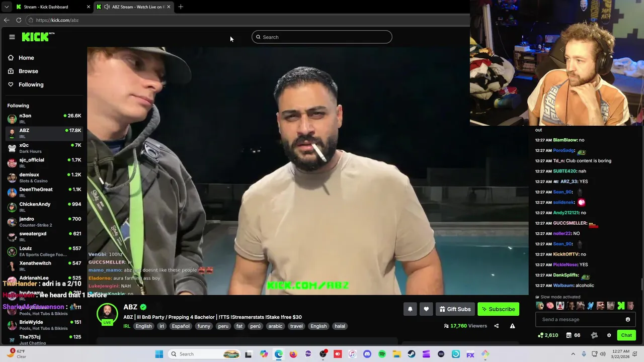This screenshot has width=644, height=362.
Task: Click the search field on Kick
Action: click(x=321, y=37)
